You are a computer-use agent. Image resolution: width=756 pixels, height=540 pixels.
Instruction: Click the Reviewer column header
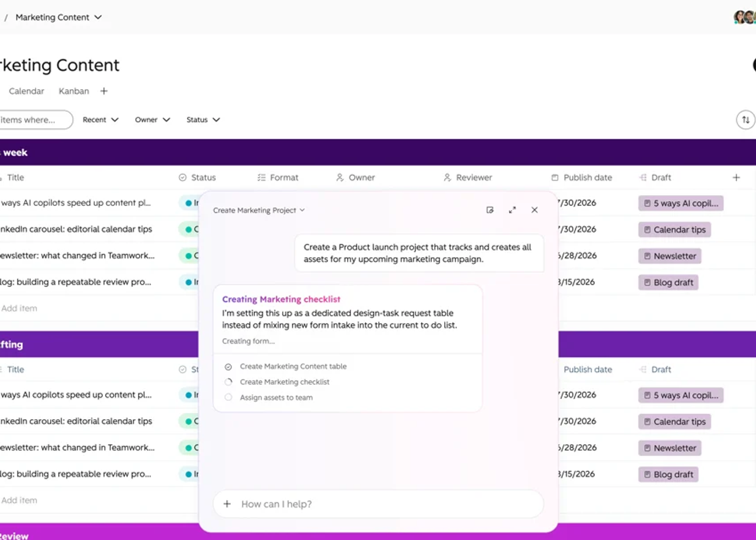pos(468,178)
